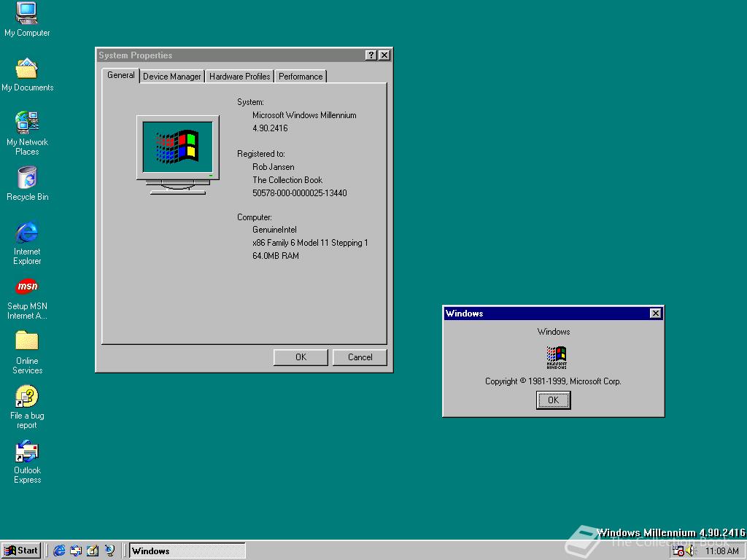Viewport: 747px width, 560px height.
Task: Click OK in System Properties
Action: [301, 357]
